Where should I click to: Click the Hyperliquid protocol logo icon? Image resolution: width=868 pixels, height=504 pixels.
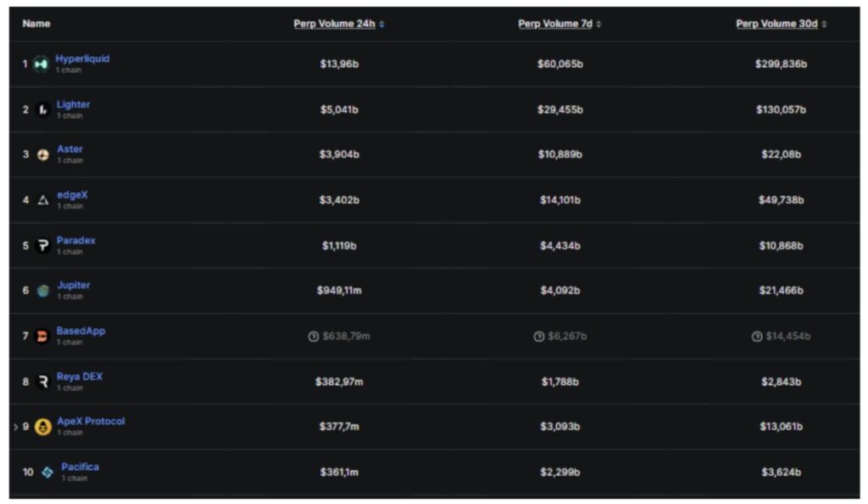tap(41, 64)
